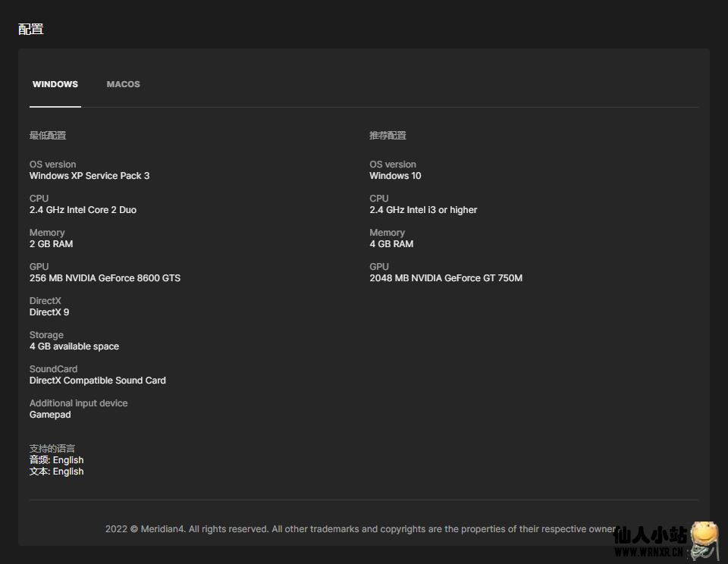Viewport: 728px width, 564px height.
Task: Click the DirectX 9 value
Action: [x=49, y=312]
